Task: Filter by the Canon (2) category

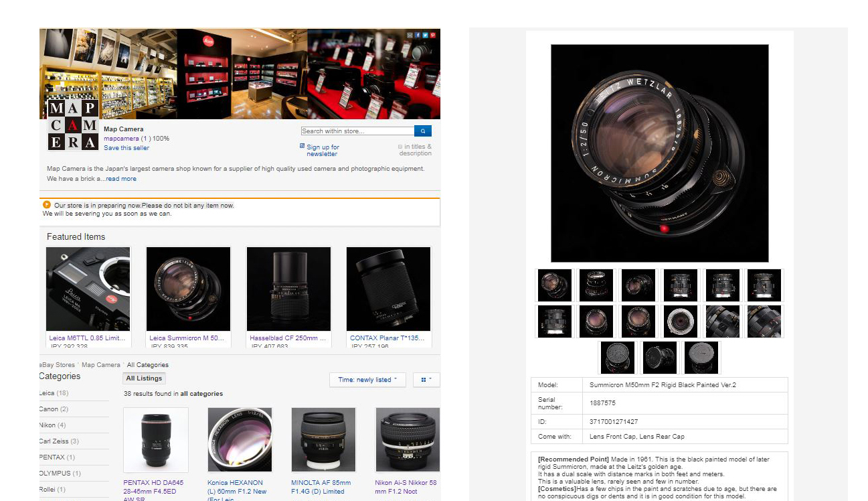Action: (x=54, y=409)
